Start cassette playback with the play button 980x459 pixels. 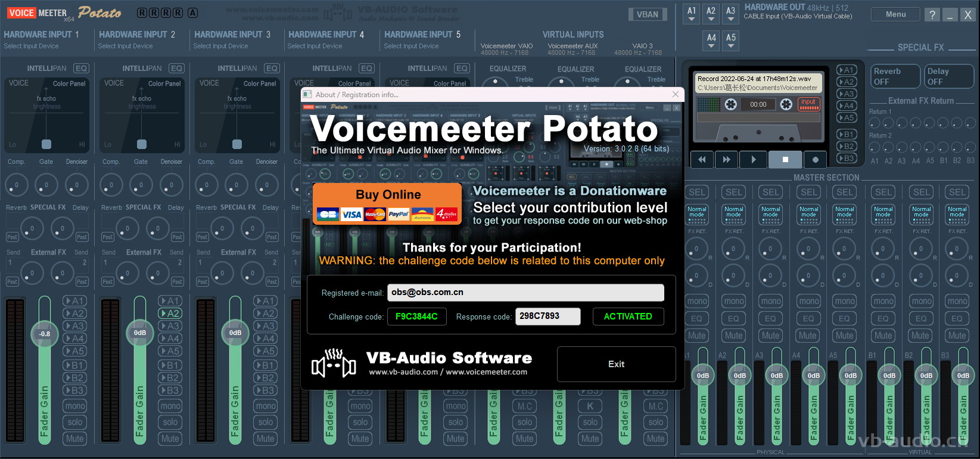tap(754, 159)
